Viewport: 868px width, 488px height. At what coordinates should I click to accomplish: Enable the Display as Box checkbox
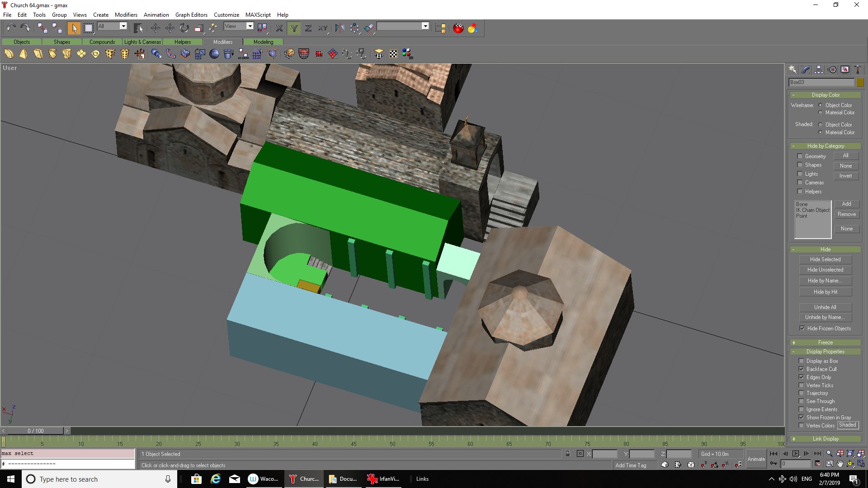point(802,361)
